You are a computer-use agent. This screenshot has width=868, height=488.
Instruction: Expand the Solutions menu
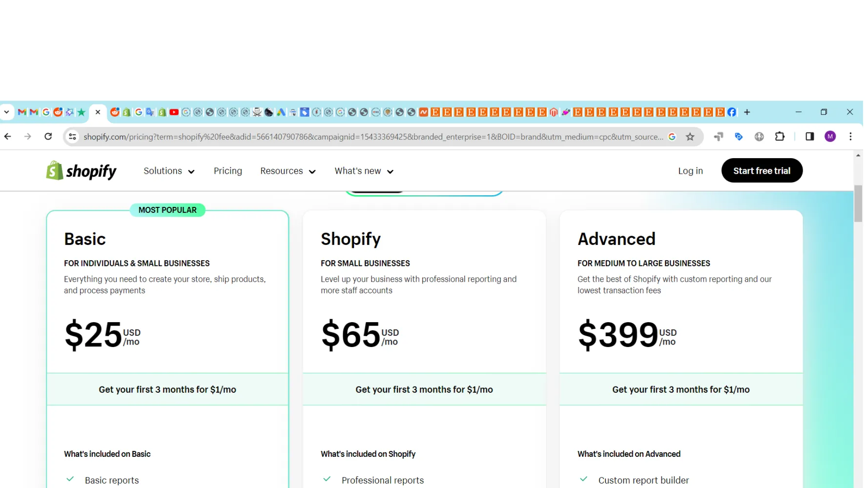169,171
